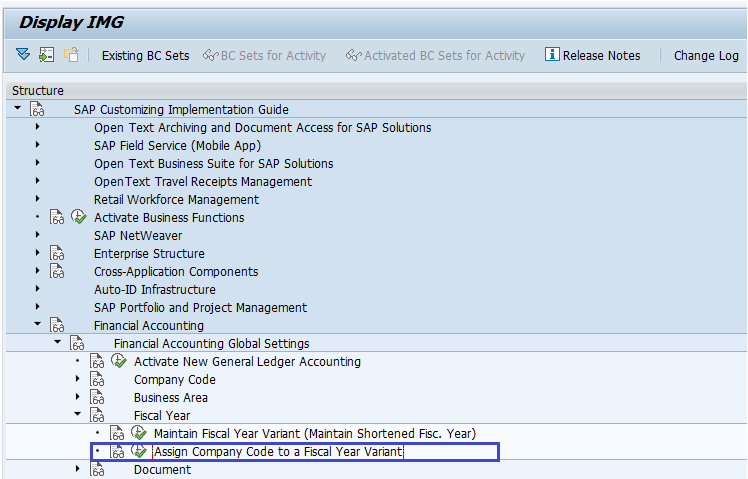Select Maintain Fiscal Year Variant text
Viewport: 748px width, 479px height.
[x=315, y=434]
